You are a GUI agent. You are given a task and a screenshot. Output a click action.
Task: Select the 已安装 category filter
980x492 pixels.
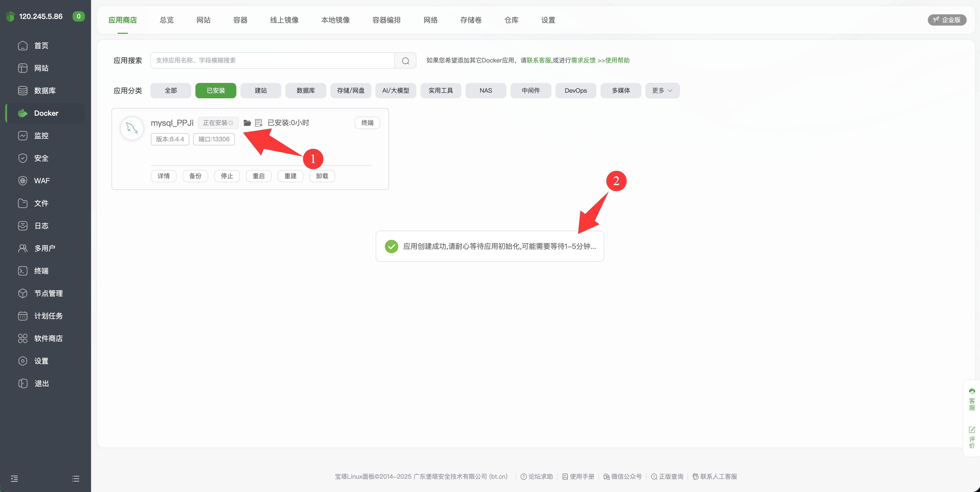click(216, 91)
